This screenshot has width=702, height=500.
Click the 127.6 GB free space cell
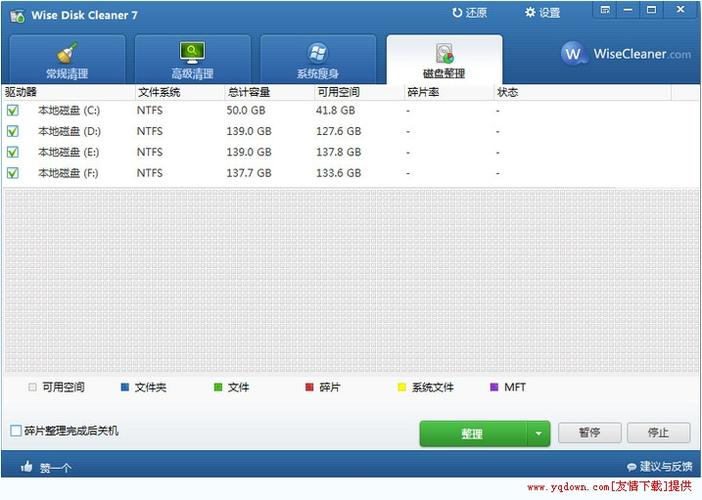[x=338, y=132]
